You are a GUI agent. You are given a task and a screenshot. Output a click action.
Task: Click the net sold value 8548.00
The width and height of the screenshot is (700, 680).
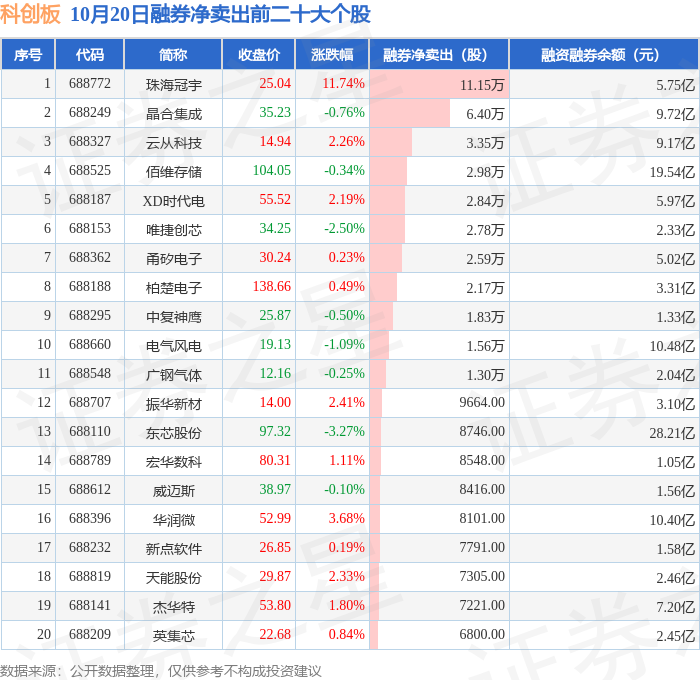coord(482,461)
